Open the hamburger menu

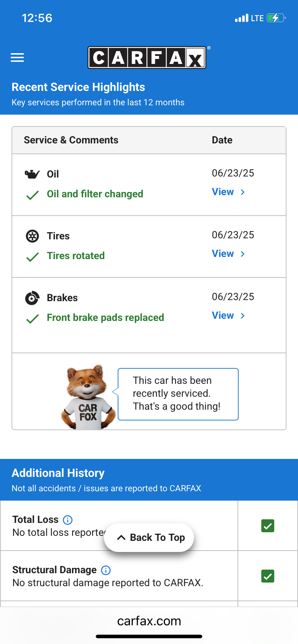point(17,57)
